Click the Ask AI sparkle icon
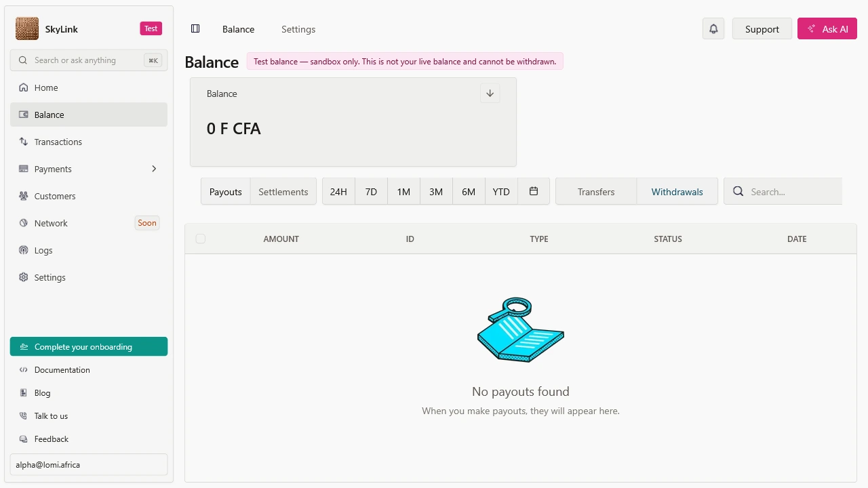The width and height of the screenshot is (868, 488). (x=812, y=29)
